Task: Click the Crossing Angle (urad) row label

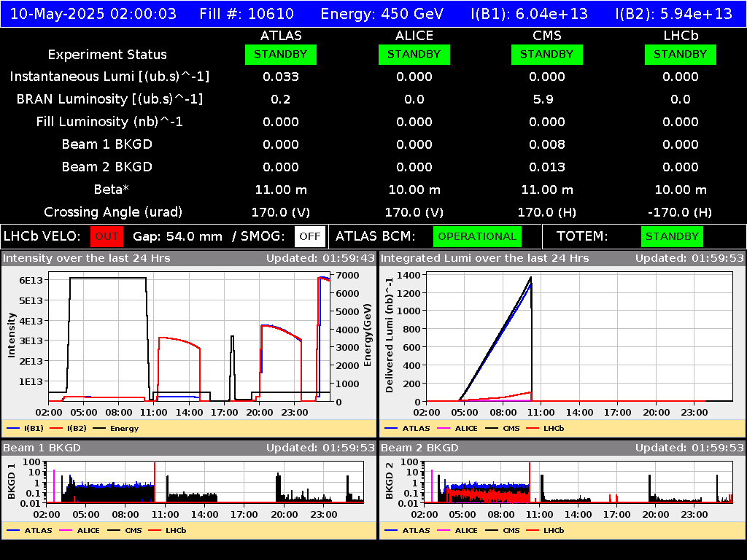Action: [x=113, y=212]
